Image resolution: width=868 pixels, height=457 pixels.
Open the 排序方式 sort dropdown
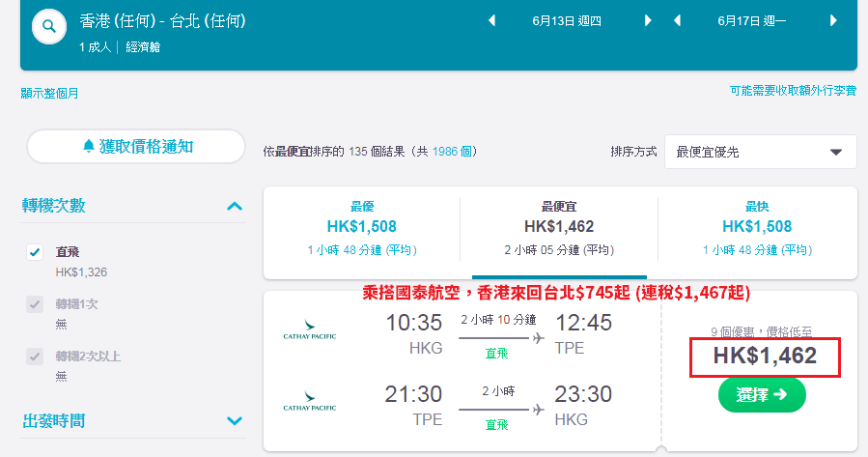(761, 152)
